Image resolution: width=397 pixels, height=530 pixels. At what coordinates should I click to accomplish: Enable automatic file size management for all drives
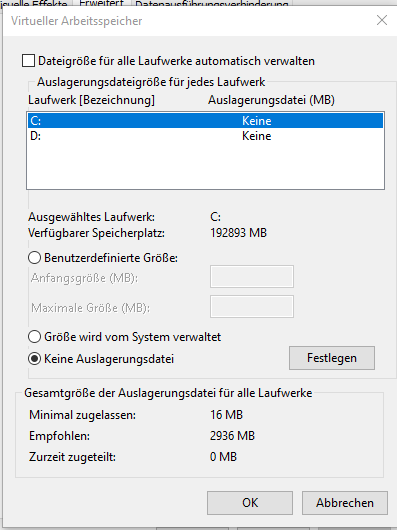tap(28, 61)
